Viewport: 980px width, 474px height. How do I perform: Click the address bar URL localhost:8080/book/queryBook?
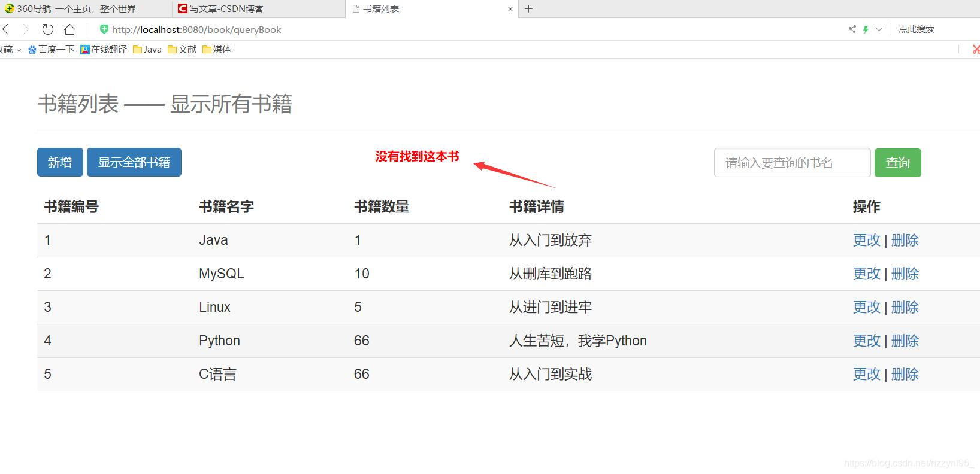(196, 30)
